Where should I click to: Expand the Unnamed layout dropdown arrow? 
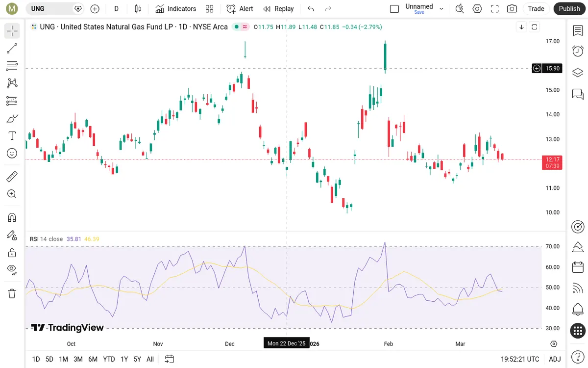[441, 9]
